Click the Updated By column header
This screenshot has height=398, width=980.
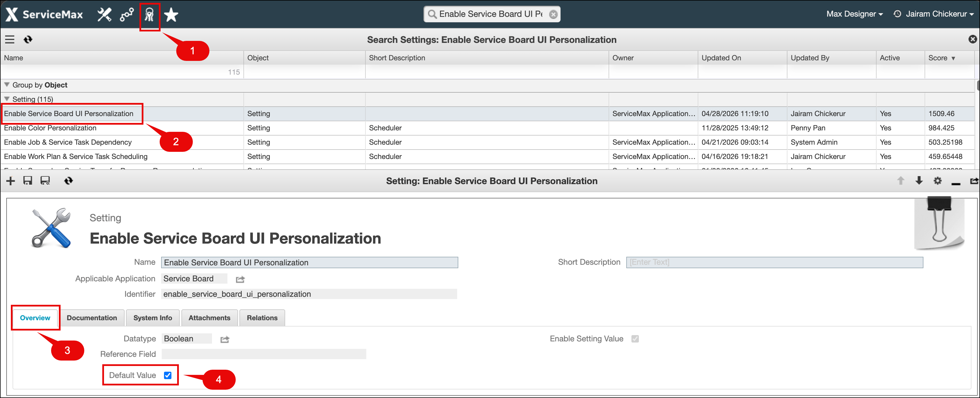coord(831,58)
